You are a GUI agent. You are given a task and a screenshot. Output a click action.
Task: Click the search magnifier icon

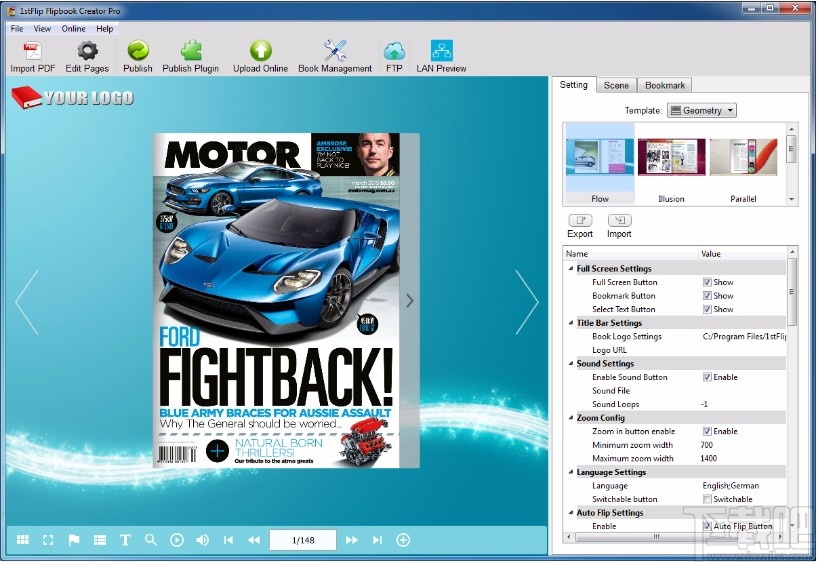coord(151,540)
